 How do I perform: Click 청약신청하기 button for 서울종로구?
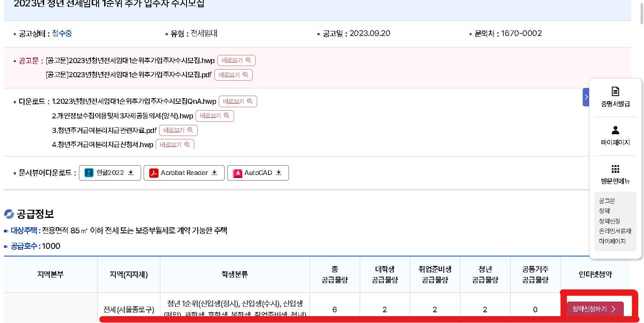(595, 309)
